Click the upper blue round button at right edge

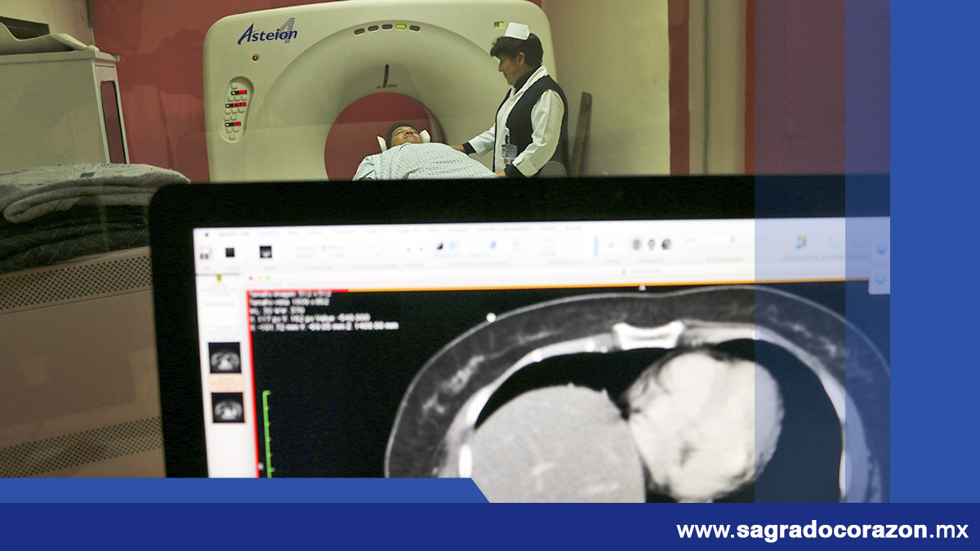pyautogui.click(x=881, y=249)
